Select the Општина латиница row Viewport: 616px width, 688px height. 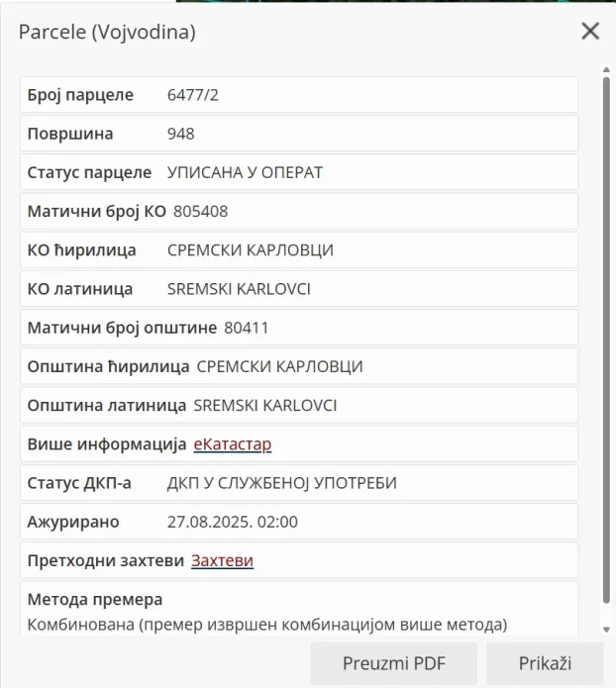click(298, 406)
